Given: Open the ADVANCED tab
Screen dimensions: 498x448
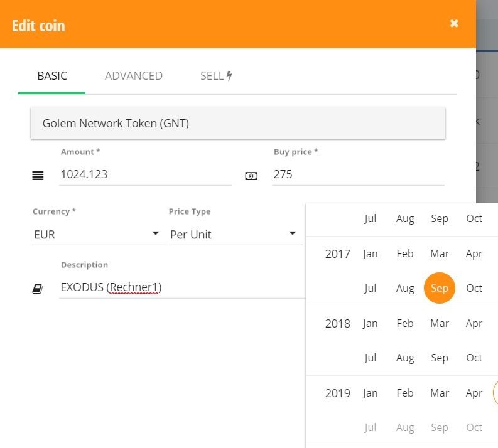Looking at the screenshot, I should click(134, 76).
